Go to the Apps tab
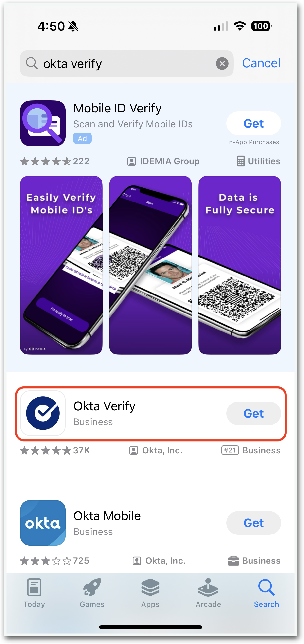The width and height of the screenshot is (304, 644). coord(150,593)
